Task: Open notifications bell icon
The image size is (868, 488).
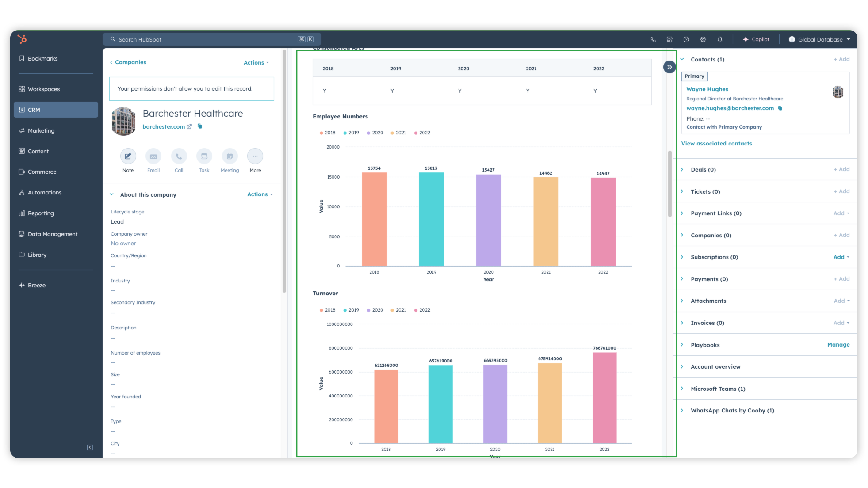Action: click(x=720, y=39)
